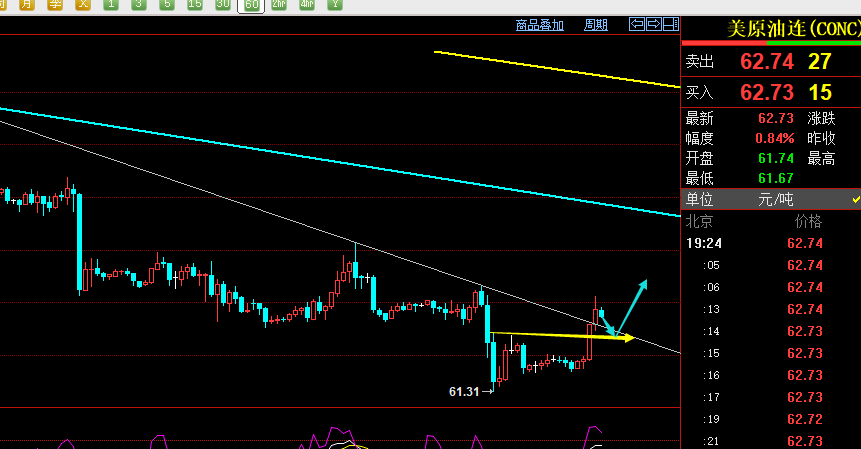Viewport: 861px width, 449px height.
Task: Switch chart to 15-minute period
Action: pyautogui.click(x=195, y=4)
